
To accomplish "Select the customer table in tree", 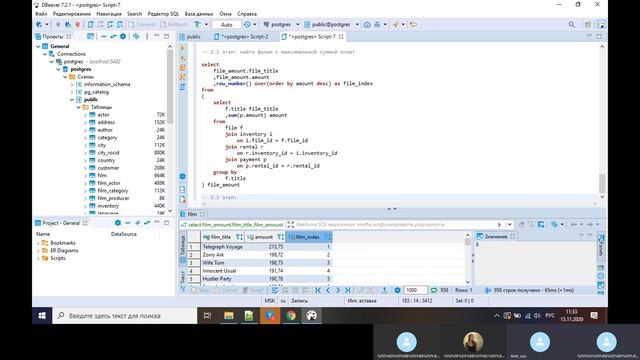I will pyautogui.click(x=108, y=168).
